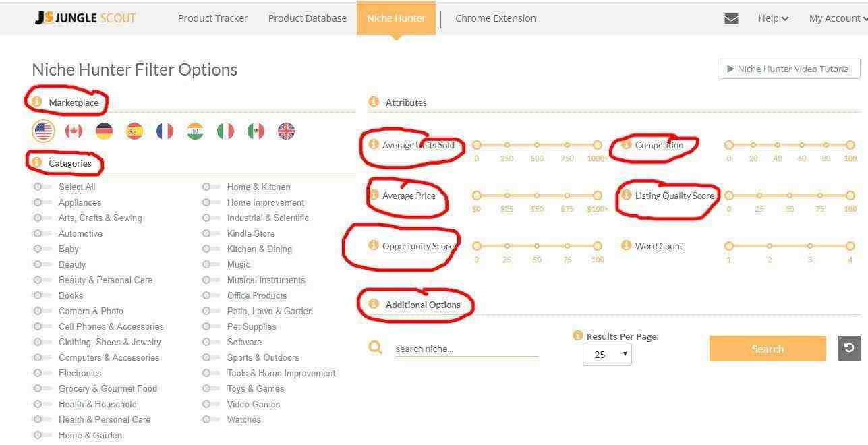Open the Product Tracker tab
Viewport: 868px width, 445px height.
212,18
